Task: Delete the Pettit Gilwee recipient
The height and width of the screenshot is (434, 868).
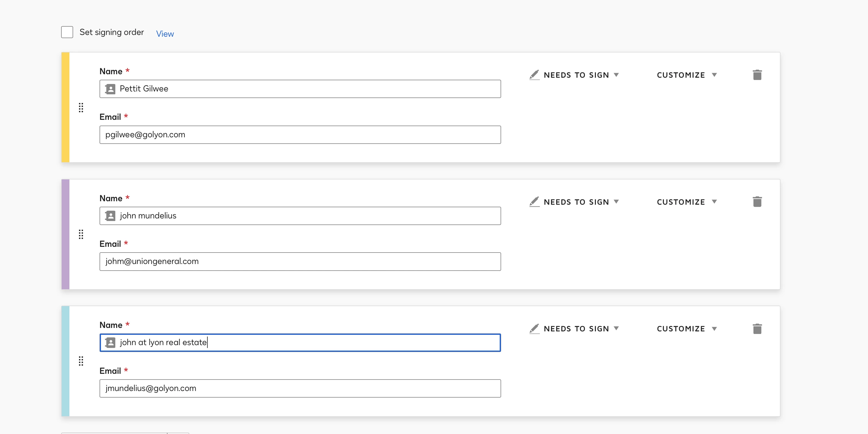Action: [x=757, y=75]
